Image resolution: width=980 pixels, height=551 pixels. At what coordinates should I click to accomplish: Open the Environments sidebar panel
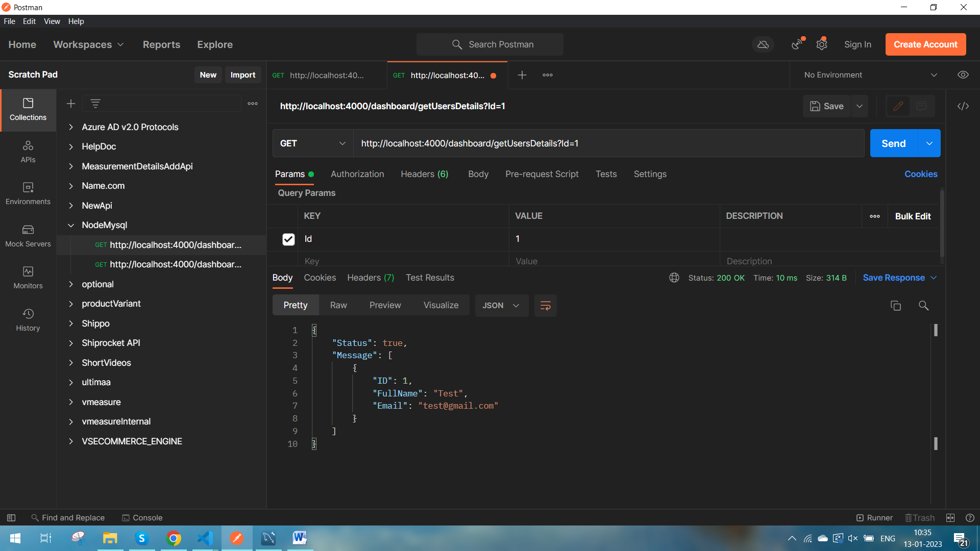click(x=28, y=194)
